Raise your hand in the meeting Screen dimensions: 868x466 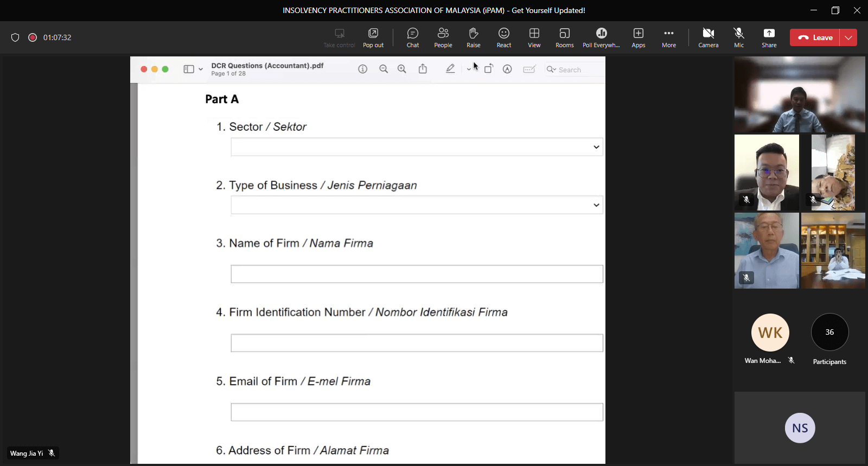coord(474,38)
